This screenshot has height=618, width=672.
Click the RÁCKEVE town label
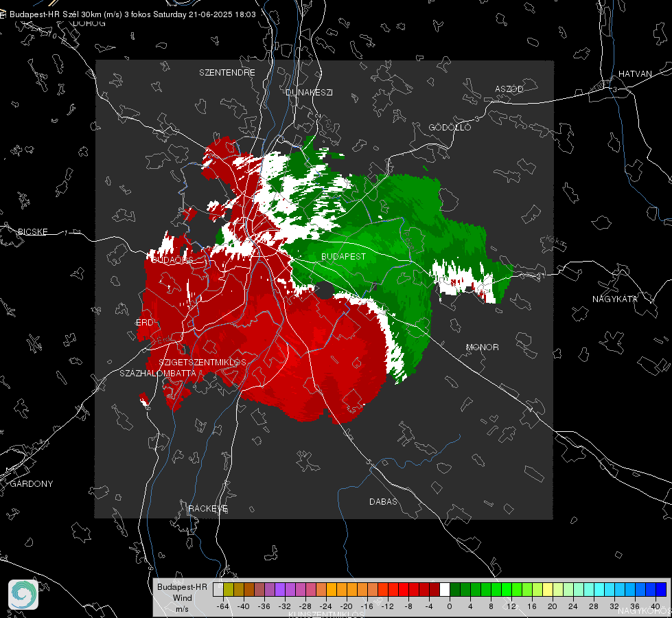[208, 508]
